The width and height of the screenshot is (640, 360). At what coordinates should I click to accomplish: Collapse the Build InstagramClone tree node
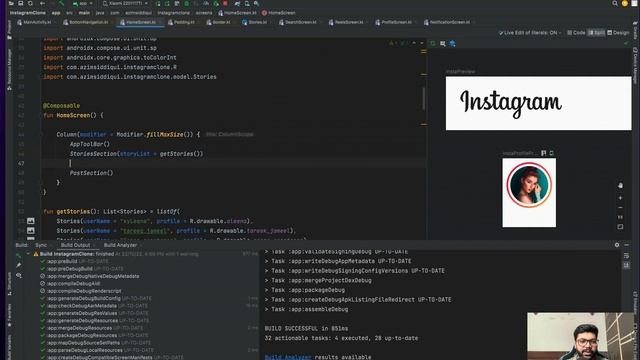(28, 254)
